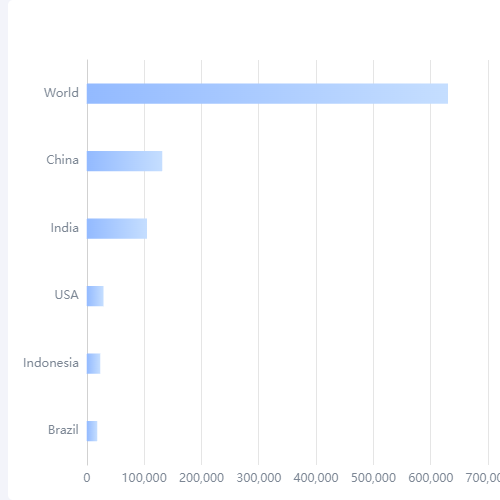500x500 pixels.
Task: Click the Brazil axis label
Action: tap(63, 430)
